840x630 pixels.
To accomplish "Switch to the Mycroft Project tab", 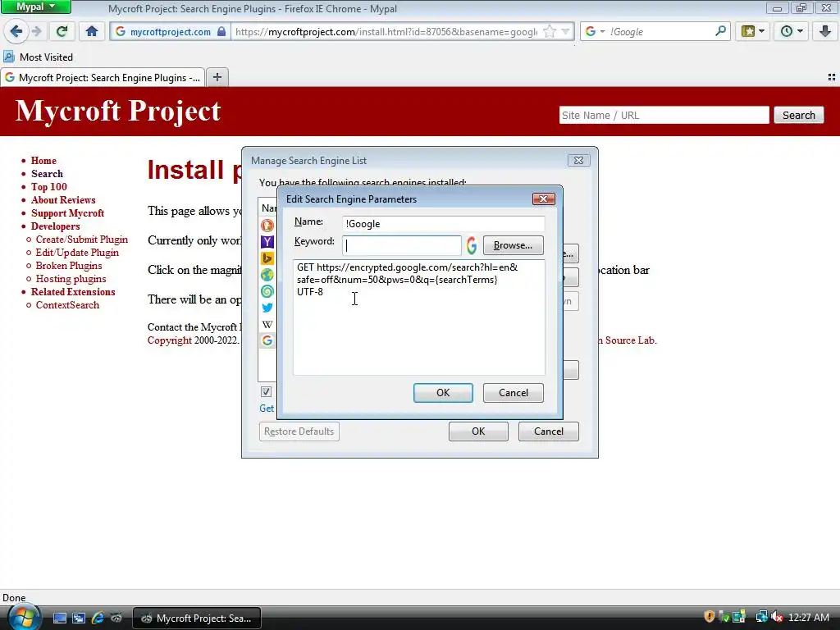I will [103, 78].
